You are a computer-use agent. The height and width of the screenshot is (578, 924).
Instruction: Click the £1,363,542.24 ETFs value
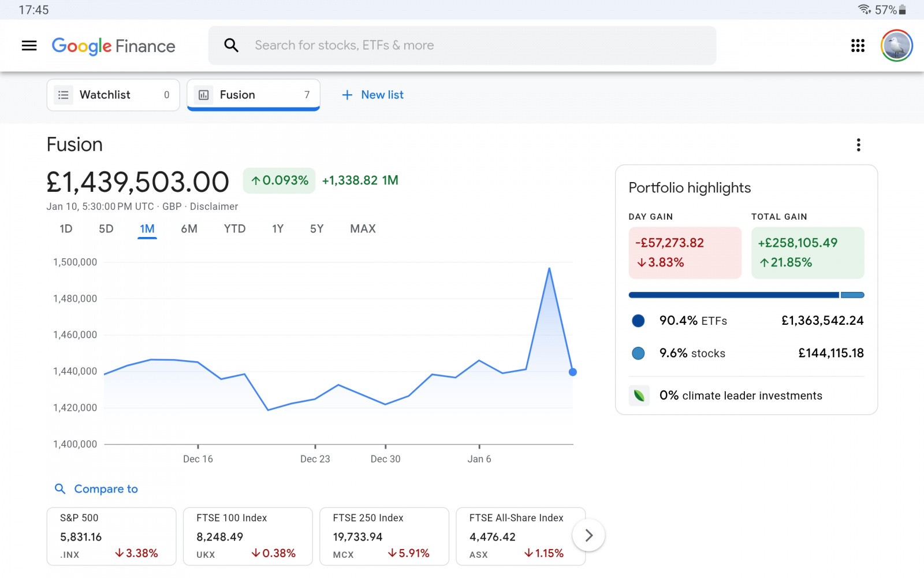tap(822, 321)
